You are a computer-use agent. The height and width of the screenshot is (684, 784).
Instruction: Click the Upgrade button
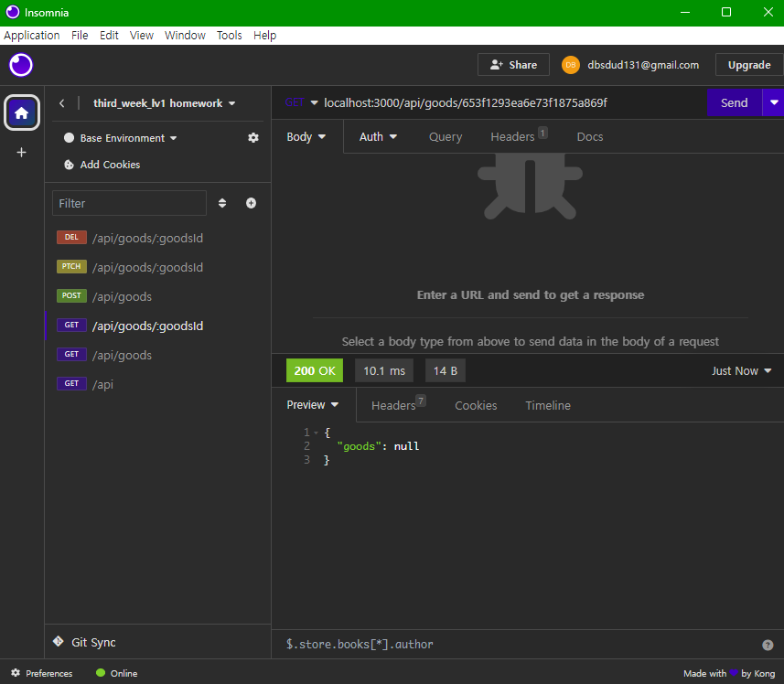(x=749, y=65)
